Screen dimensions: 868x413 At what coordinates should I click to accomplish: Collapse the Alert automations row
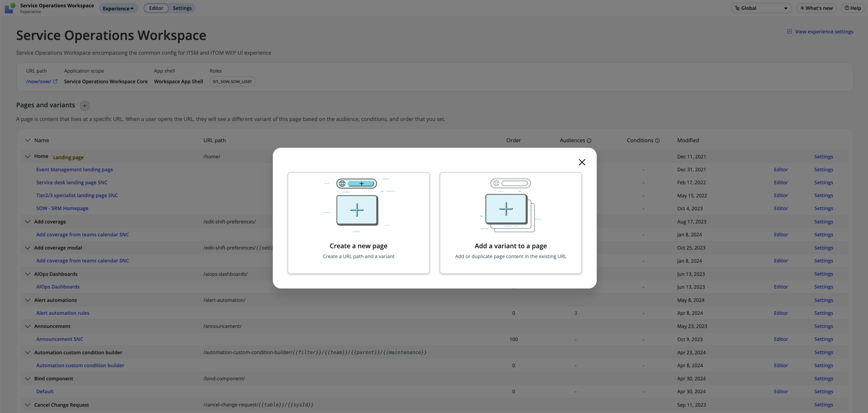28,300
